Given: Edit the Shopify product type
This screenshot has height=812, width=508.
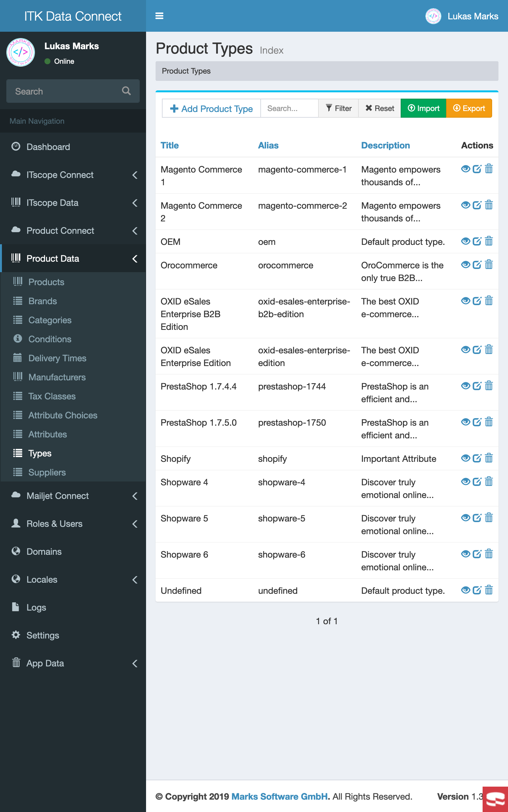Looking at the screenshot, I should (477, 458).
